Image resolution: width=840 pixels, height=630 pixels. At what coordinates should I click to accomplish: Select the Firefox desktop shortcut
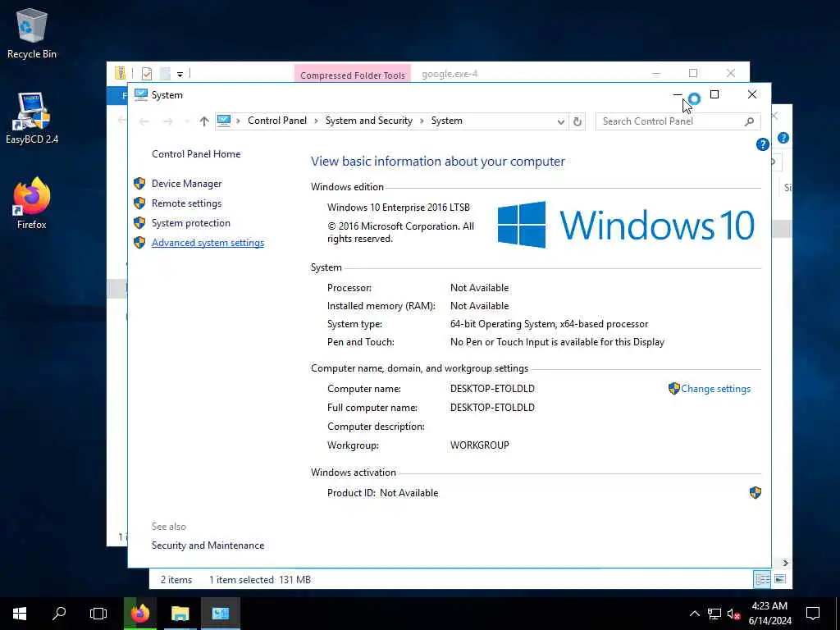click(32, 203)
